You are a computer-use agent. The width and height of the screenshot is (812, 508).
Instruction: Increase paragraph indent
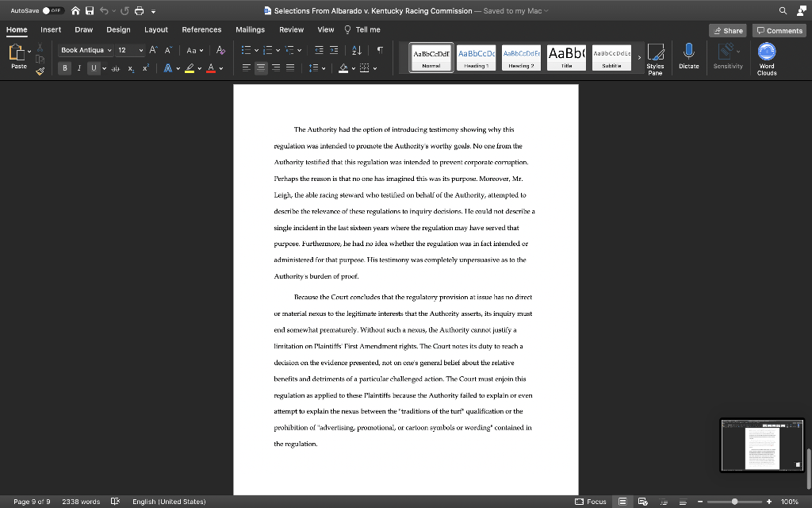point(334,50)
